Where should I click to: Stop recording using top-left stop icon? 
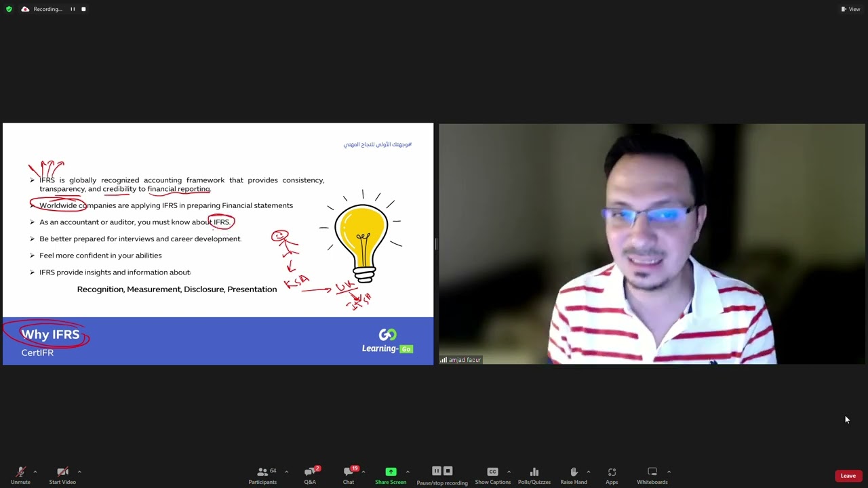coord(83,9)
